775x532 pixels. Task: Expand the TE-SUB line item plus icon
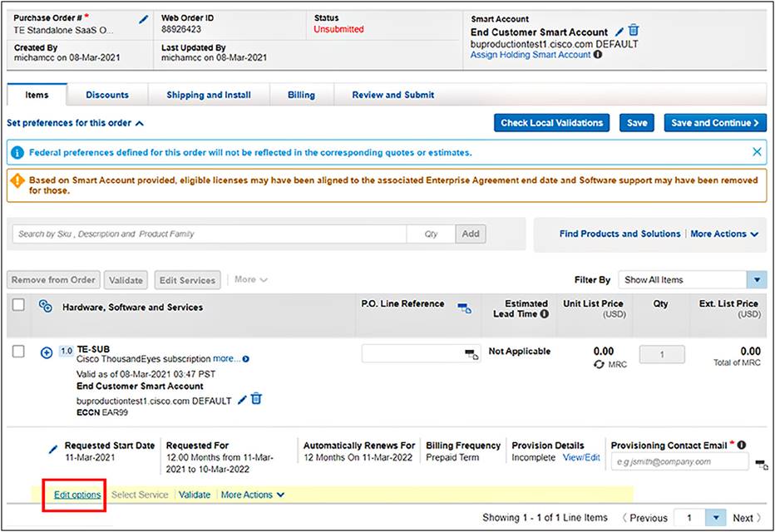pyautogui.click(x=47, y=352)
